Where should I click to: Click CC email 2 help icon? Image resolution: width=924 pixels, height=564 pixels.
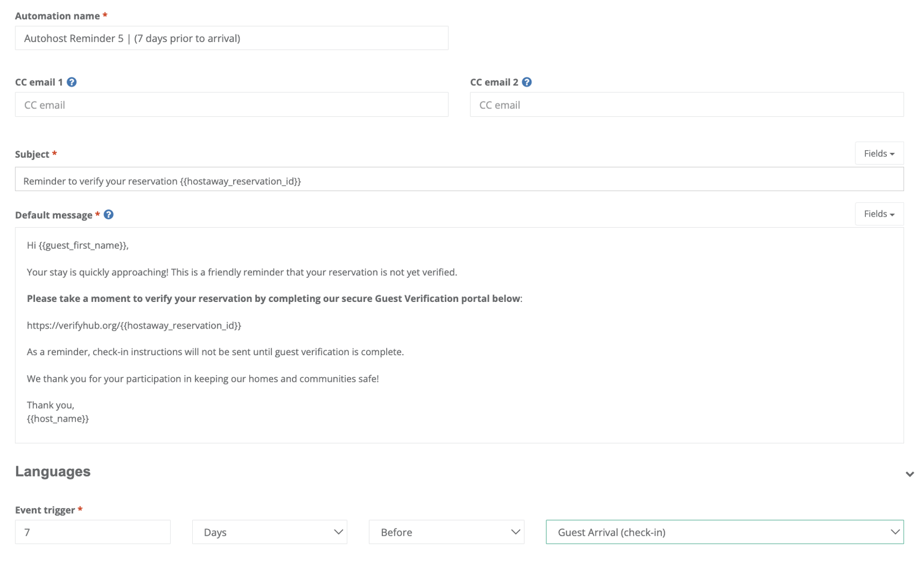click(527, 82)
